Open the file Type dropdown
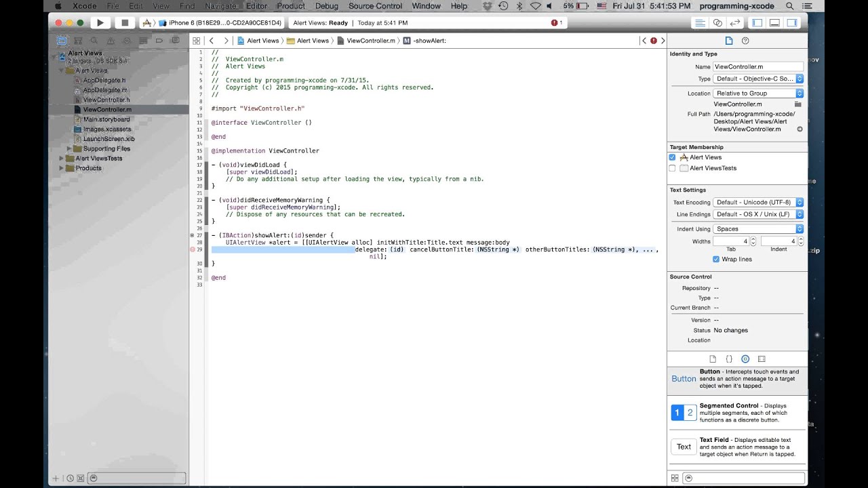Screen dimensions: 868x488 758,79
